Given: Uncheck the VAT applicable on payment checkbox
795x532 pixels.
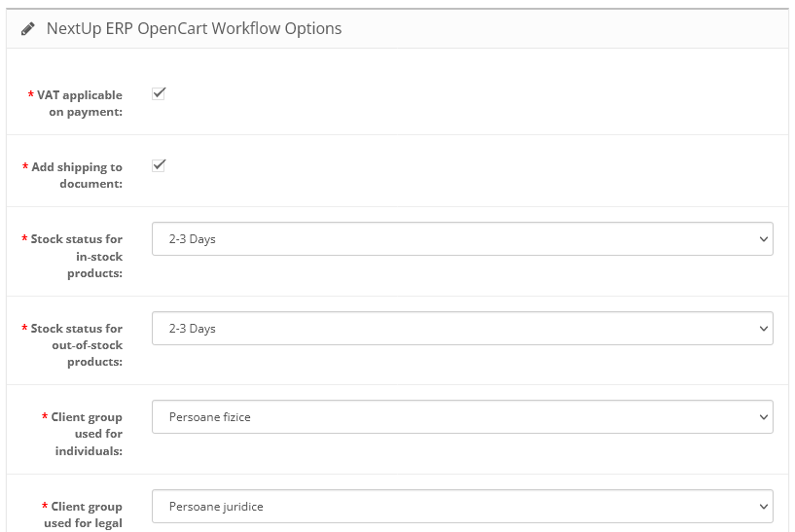Looking at the screenshot, I should [159, 93].
